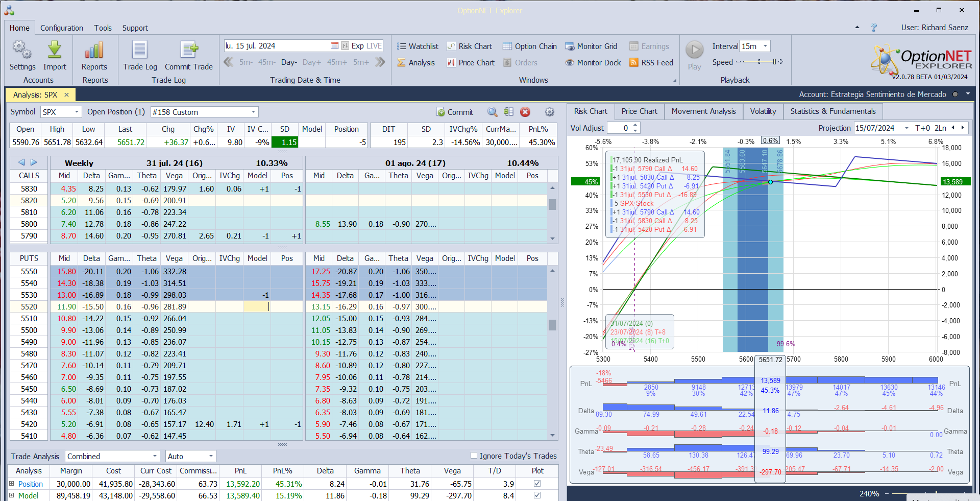Click the red X delete position icon

tap(525, 112)
